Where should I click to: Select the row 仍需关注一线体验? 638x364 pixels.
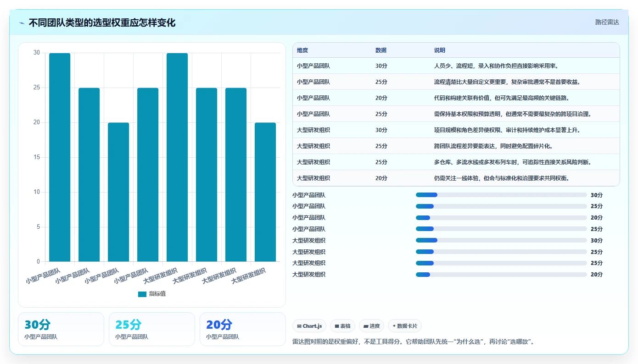pyautogui.click(x=456, y=178)
